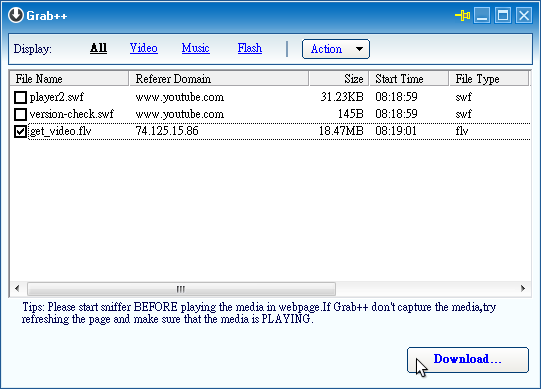Minimize the Grab++ window

tap(482, 16)
